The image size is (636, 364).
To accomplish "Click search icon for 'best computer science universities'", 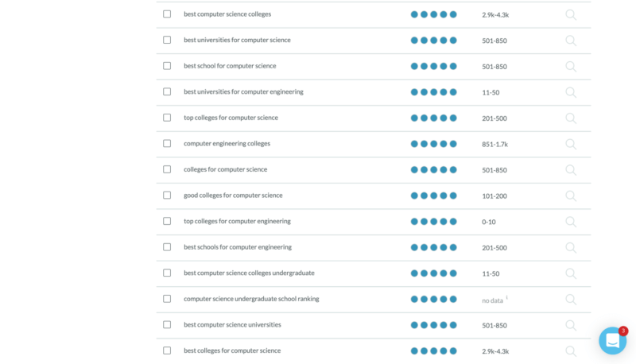I will (570, 325).
